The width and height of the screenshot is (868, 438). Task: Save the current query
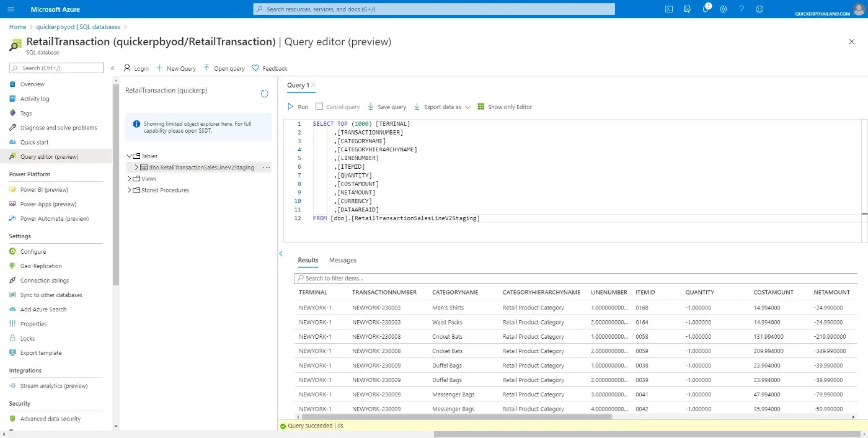click(387, 107)
